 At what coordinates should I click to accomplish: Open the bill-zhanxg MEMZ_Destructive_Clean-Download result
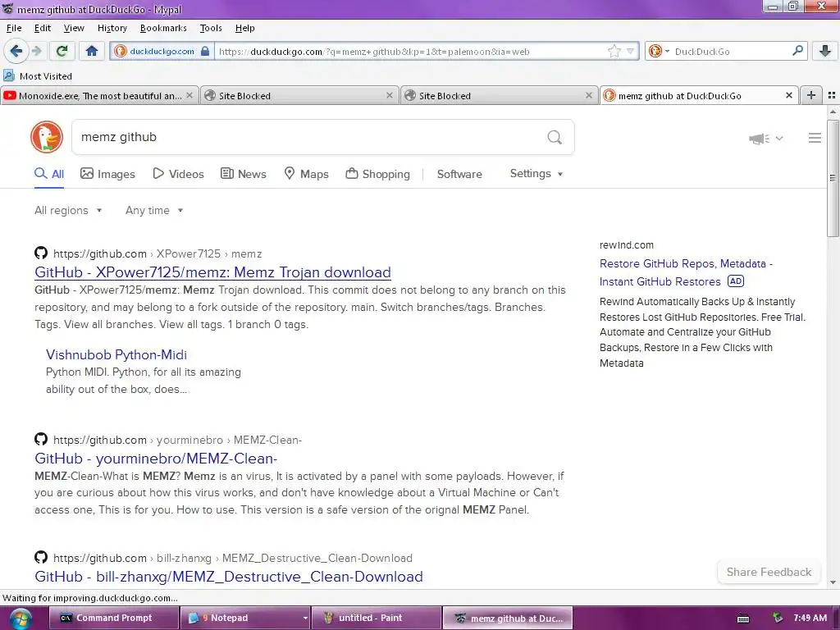[x=229, y=577]
